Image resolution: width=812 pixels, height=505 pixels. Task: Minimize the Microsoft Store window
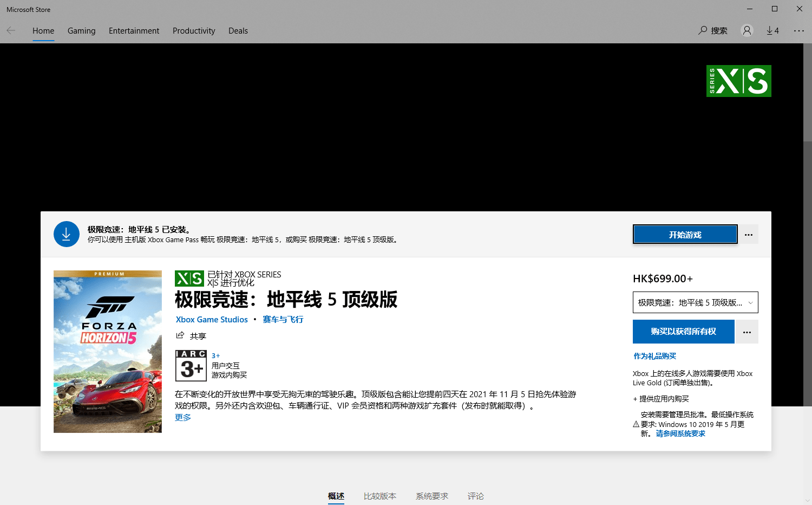tap(750, 9)
